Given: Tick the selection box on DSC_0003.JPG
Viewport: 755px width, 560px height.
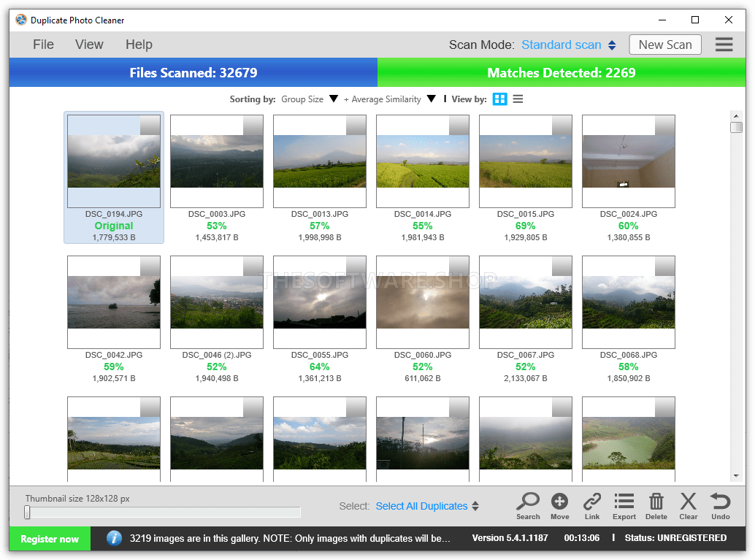Looking at the screenshot, I should point(253,125).
